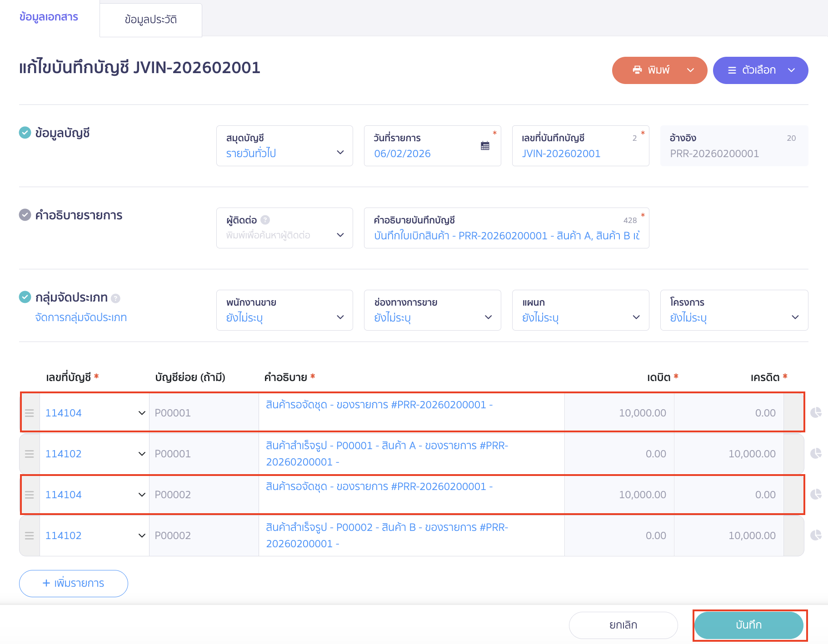Click the กลุ่มจัดประเภท section check circle

pyautogui.click(x=25, y=297)
